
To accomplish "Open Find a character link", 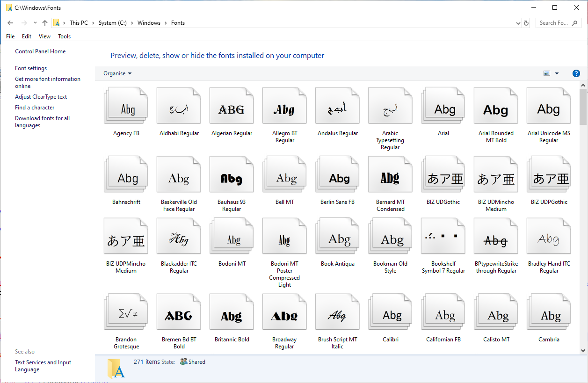I will click(35, 108).
